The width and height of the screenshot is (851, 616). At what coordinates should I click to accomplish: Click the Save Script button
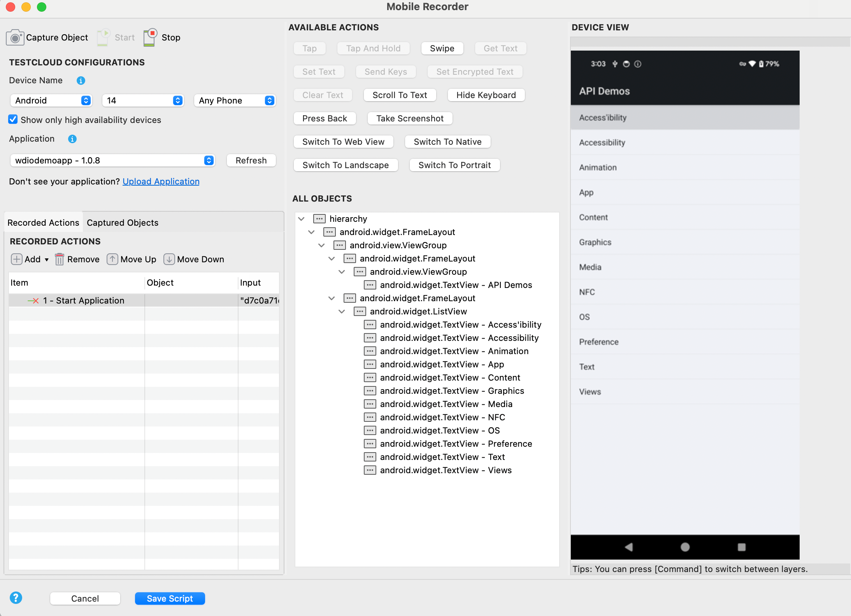[170, 598]
